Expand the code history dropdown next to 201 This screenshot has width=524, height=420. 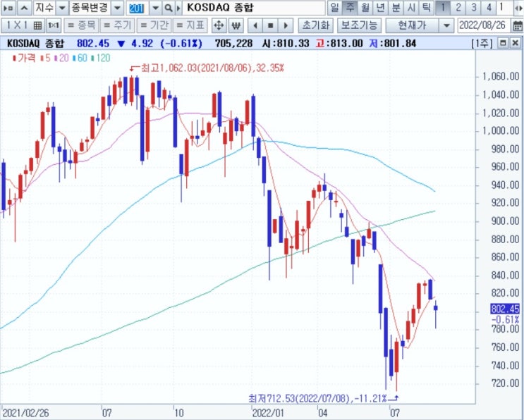coord(155,8)
